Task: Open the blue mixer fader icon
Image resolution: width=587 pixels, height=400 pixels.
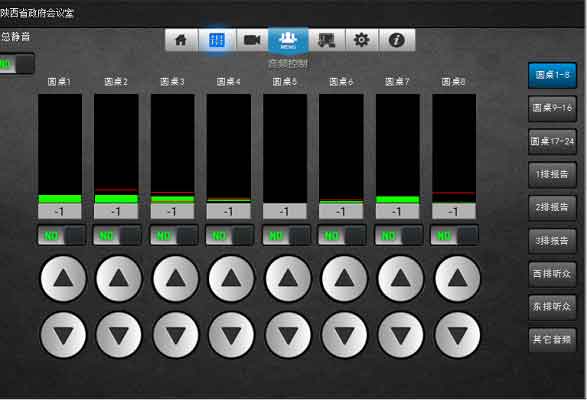Action: (217, 40)
